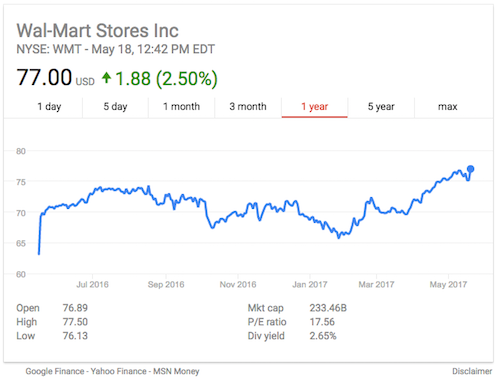
Task: Click the blue current price dot on chart
Action: click(470, 169)
